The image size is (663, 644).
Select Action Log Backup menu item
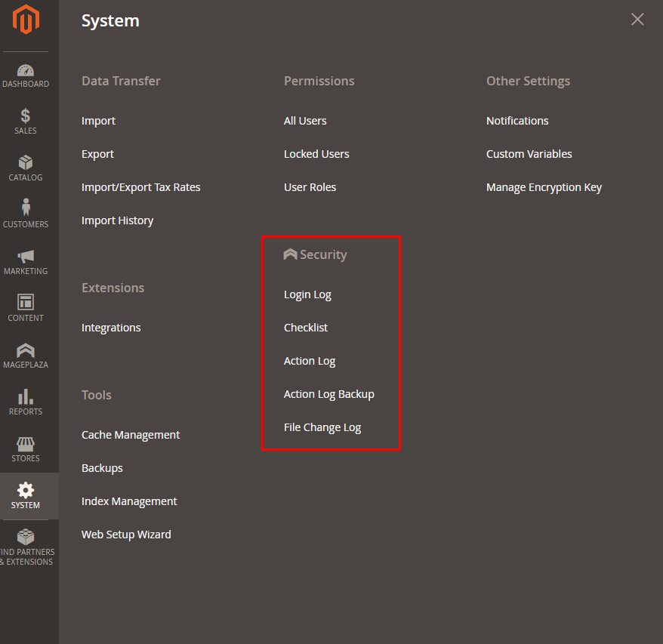[328, 394]
